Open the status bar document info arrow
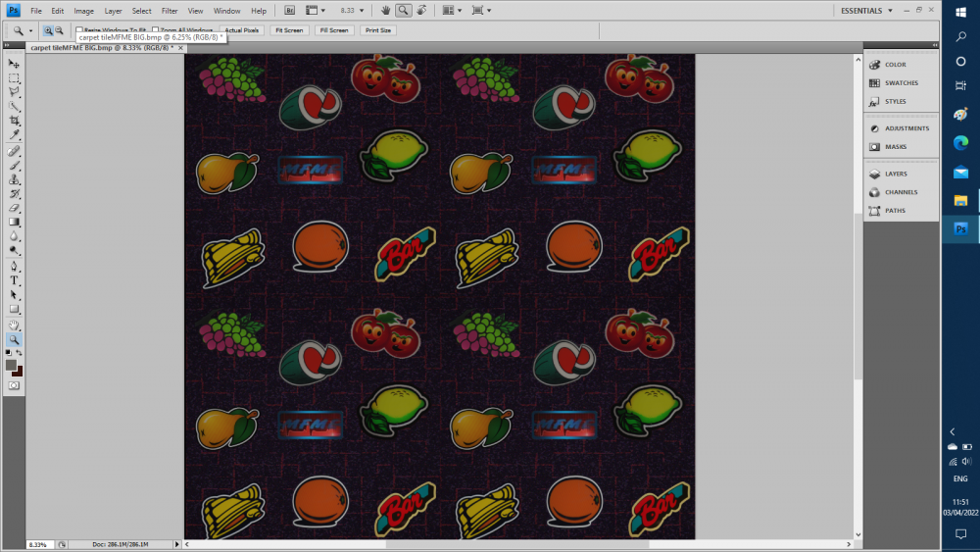Screen dimensions: 980x552 (x=176, y=544)
